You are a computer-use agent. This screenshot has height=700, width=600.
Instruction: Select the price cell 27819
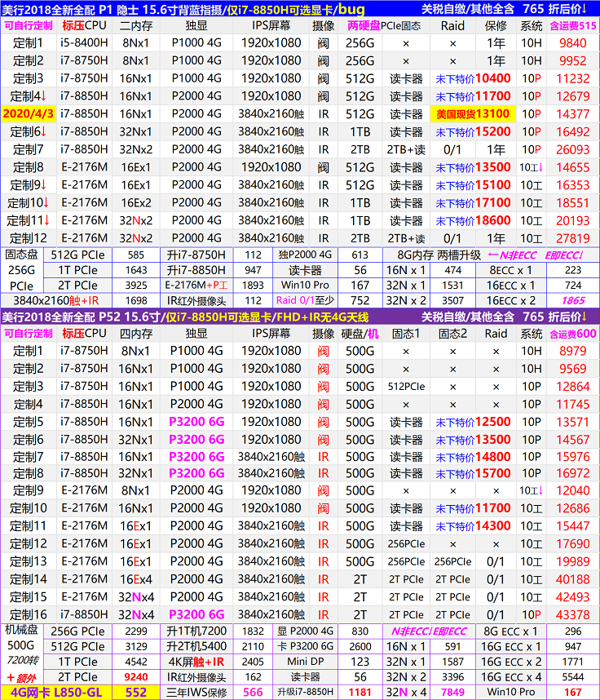tap(572, 238)
